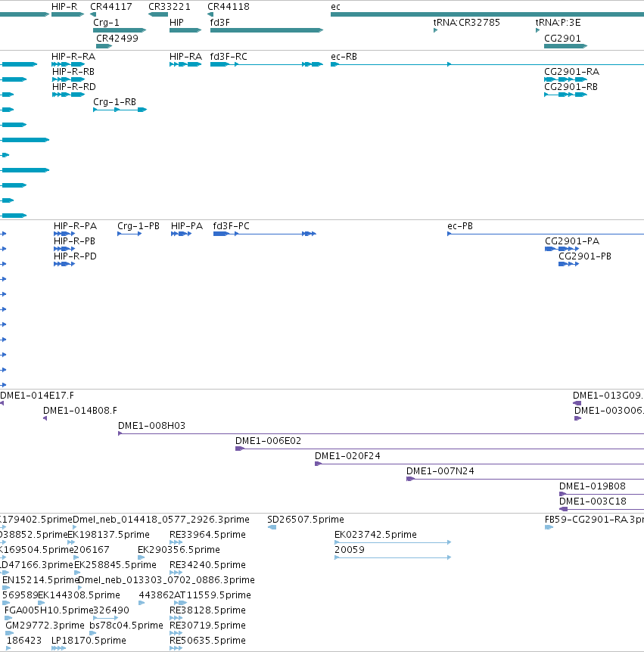Select the DME1-007N24 clone label
This screenshot has height=652, width=644.
440,470
